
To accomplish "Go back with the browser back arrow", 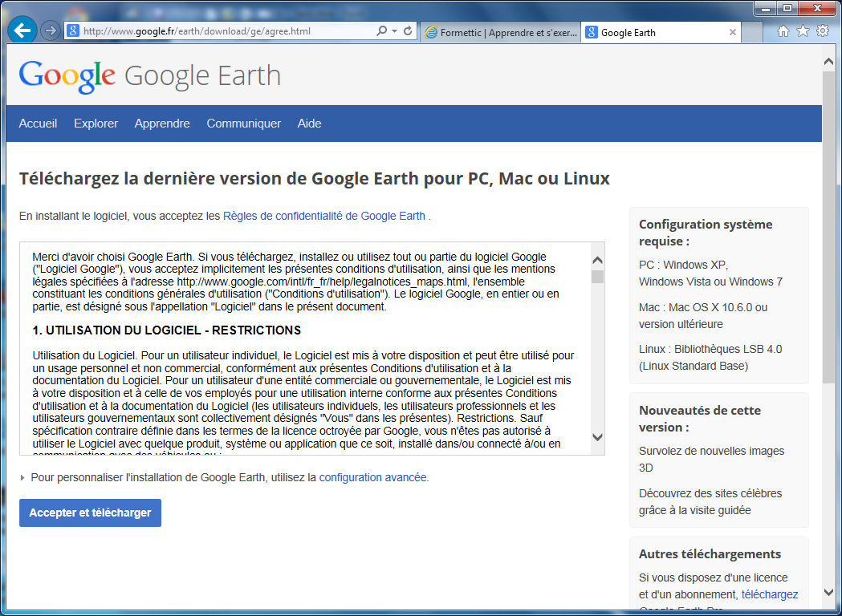I will click(x=22, y=30).
